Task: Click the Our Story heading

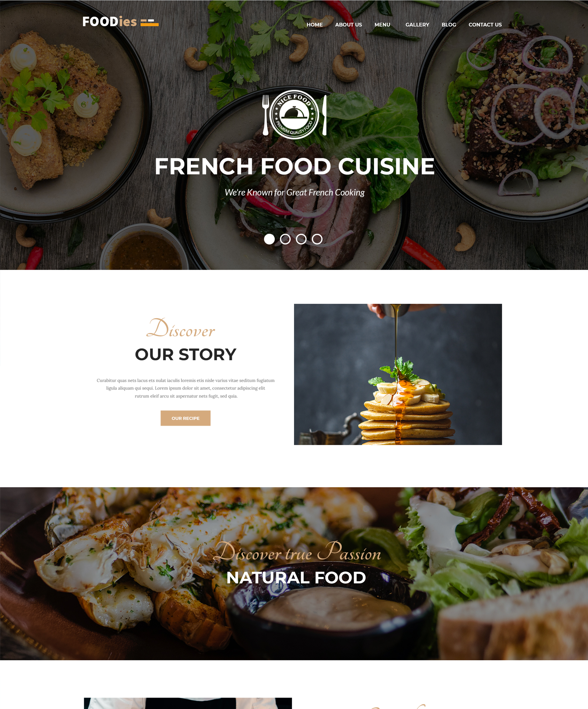Action: coord(185,354)
